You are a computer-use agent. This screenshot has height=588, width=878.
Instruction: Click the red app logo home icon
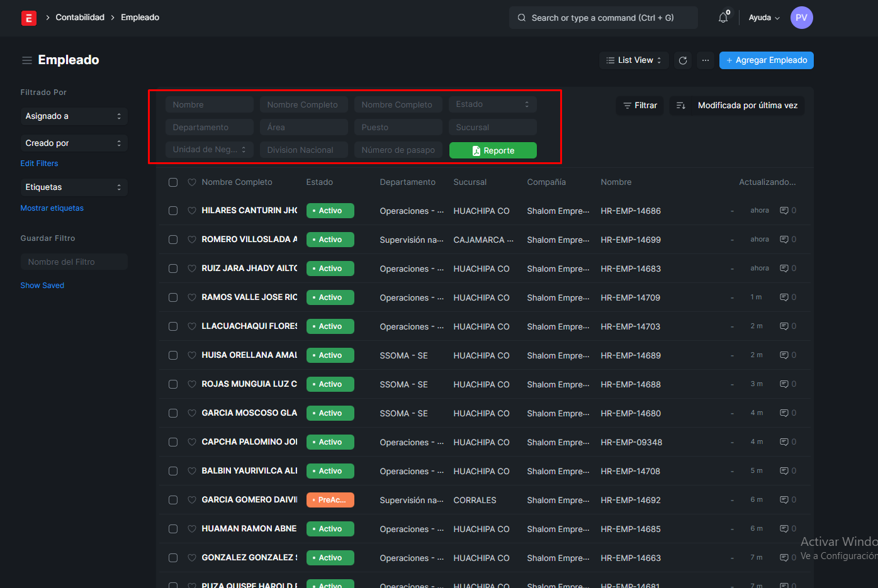point(29,18)
